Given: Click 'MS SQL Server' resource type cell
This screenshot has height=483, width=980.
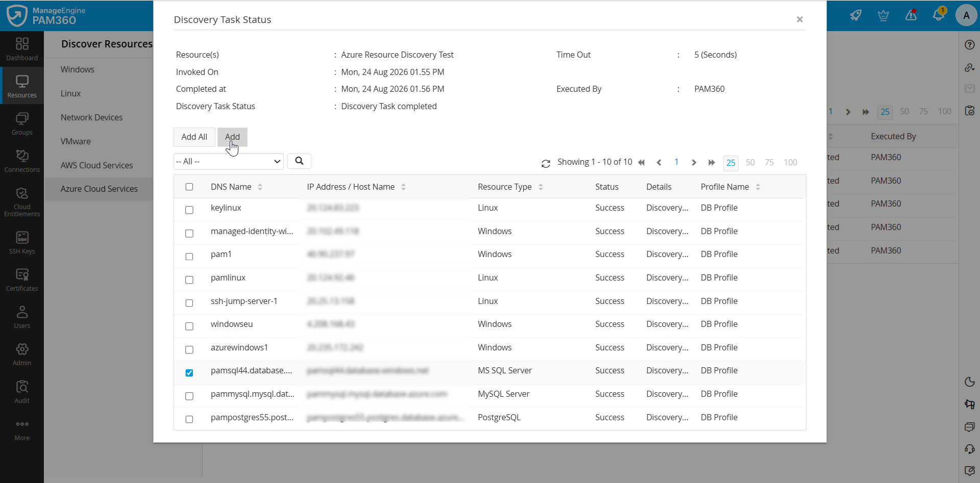Looking at the screenshot, I should pos(505,370).
